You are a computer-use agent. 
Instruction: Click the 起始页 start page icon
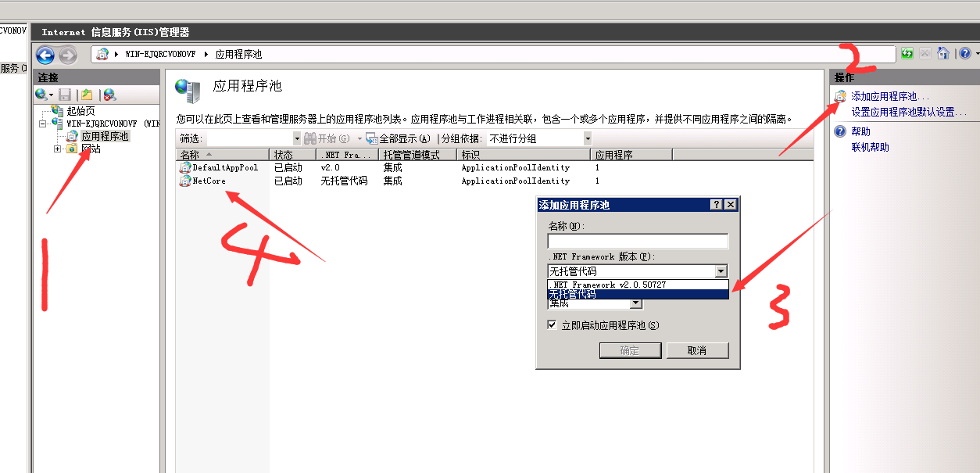click(58, 111)
